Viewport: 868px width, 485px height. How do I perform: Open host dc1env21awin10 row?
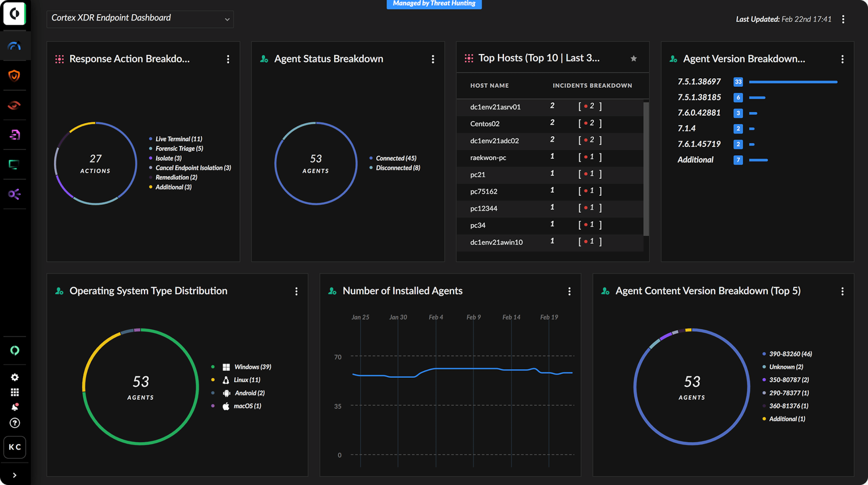(x=550, y=242)
